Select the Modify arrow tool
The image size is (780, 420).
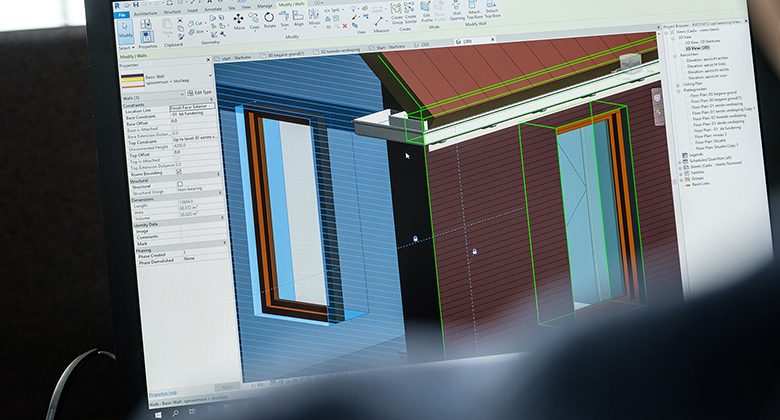126,30
